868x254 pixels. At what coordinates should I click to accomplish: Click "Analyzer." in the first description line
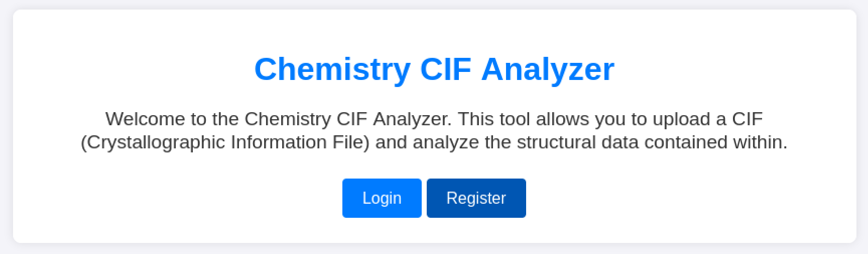(x=413, y=119)
